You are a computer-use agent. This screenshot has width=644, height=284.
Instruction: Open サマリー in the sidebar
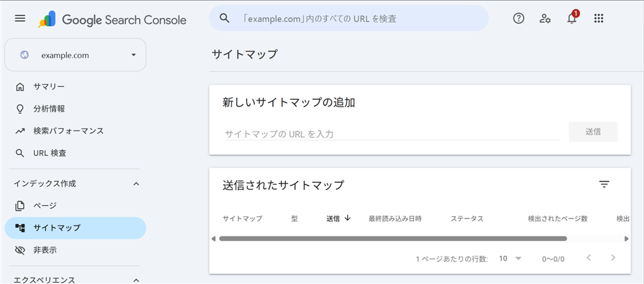click(x=75, y=87)
